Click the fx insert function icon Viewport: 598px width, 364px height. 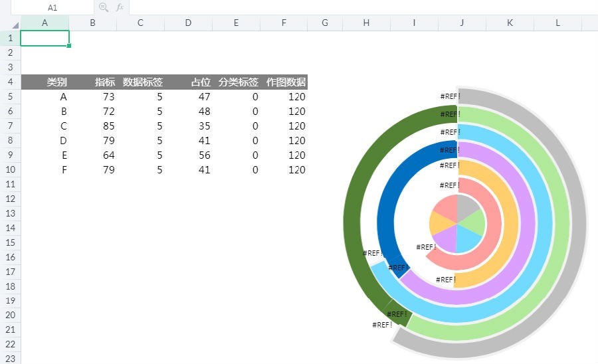pyautogui.click(x=120, y=7)
